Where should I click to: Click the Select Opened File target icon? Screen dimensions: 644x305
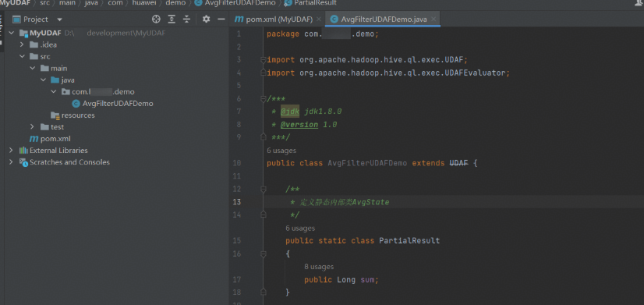pos(156,20)
